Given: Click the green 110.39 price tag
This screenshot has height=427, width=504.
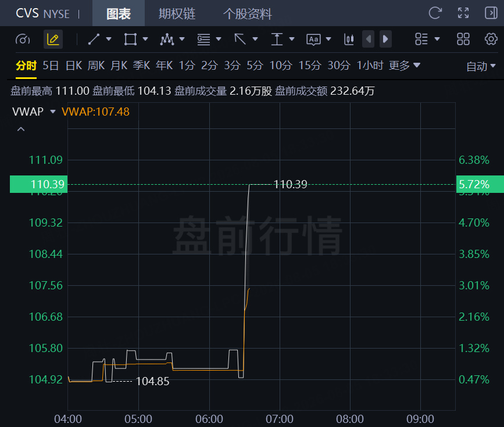Looking at the screenshot, I should point(38,184).
